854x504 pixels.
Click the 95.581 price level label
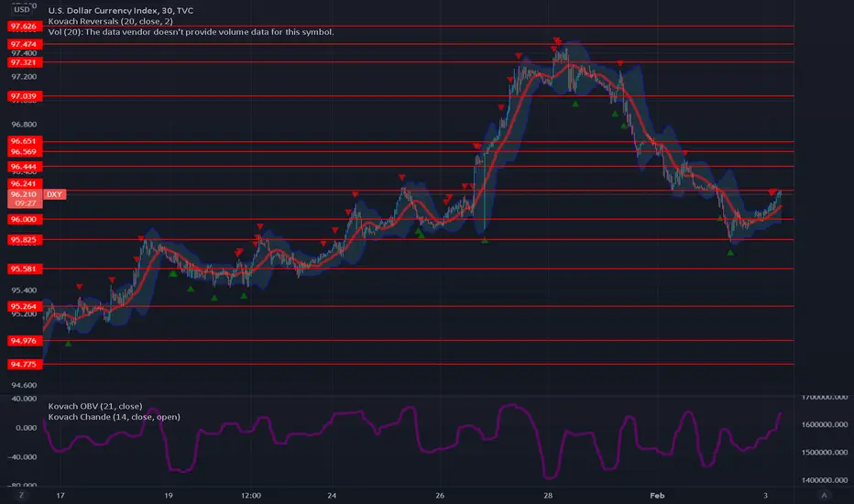pos(25,269)
